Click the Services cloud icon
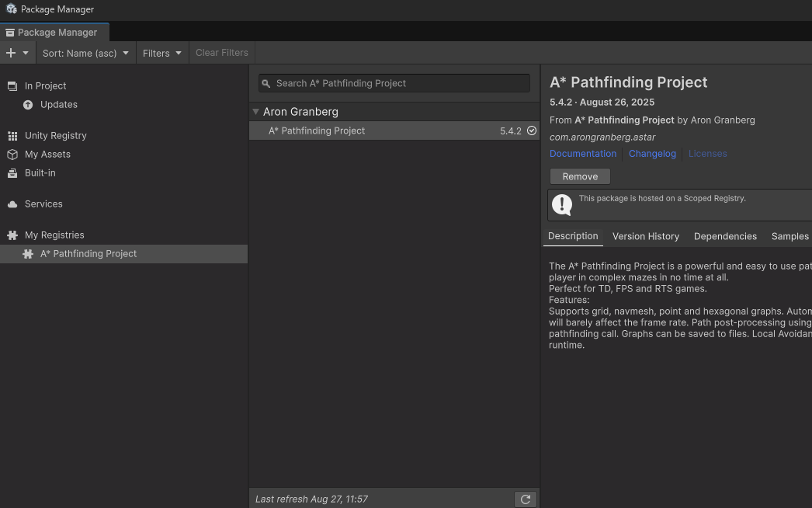This screenshot has width=812, height=508. click(12, 204)
